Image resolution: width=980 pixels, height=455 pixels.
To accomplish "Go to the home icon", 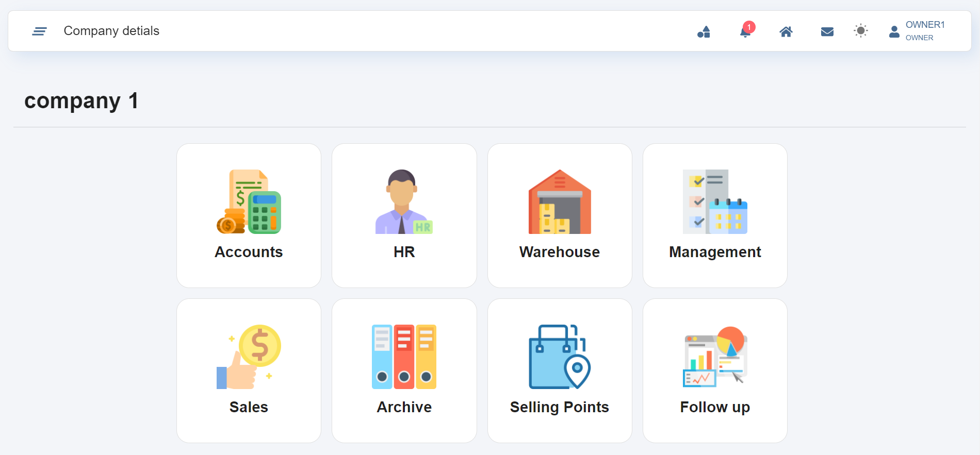I will point(786,32).
